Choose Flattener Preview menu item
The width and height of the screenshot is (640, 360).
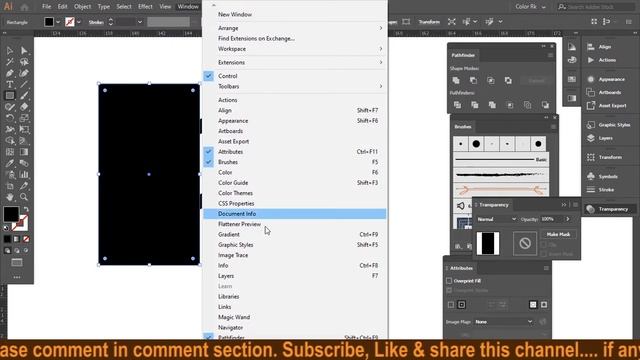295,224
